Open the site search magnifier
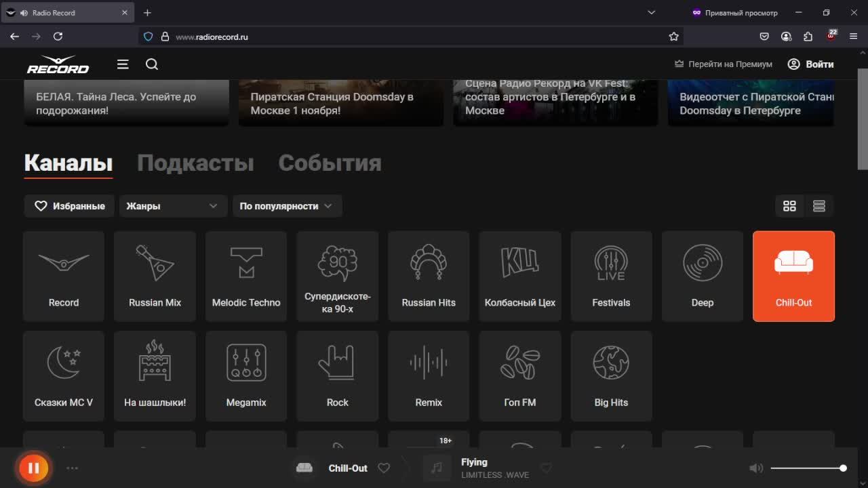 pos(152,64)
